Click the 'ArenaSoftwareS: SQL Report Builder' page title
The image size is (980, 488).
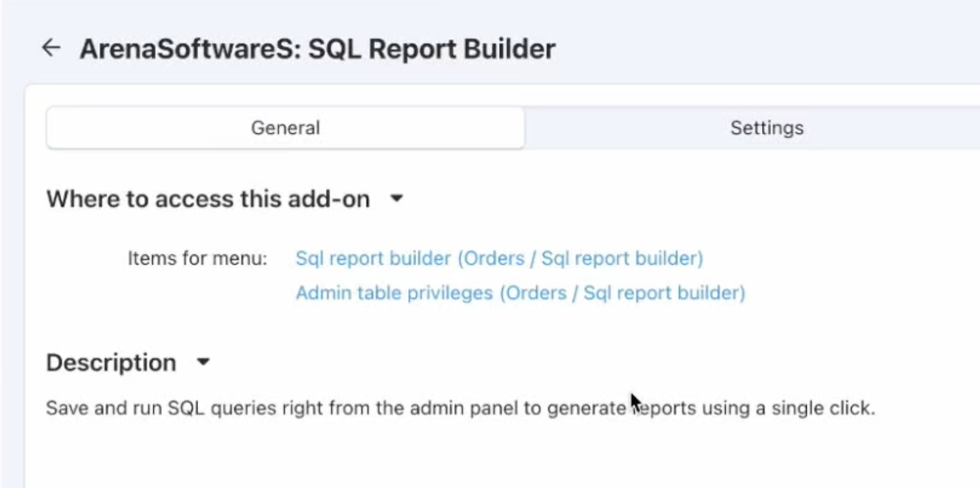click(x=317, y=49)
